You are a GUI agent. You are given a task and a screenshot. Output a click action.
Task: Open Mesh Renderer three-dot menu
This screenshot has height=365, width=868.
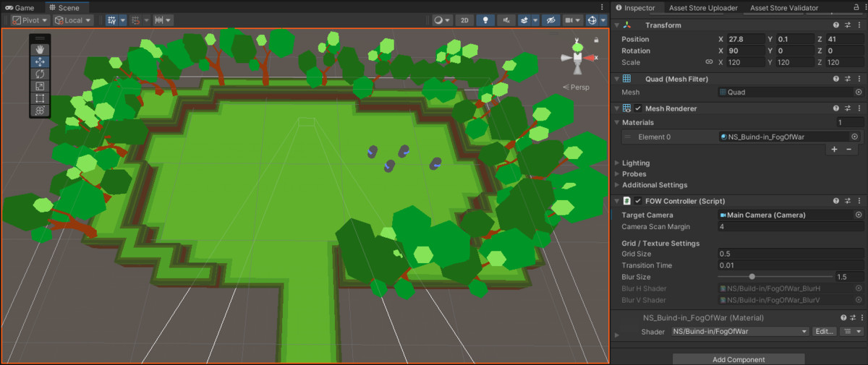pyautogui.click(x=859, y=108)
